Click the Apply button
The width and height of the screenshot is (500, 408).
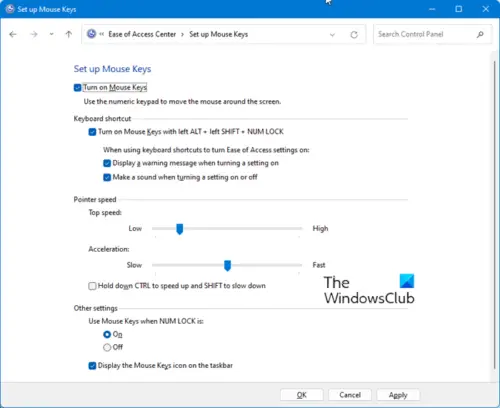398,395
